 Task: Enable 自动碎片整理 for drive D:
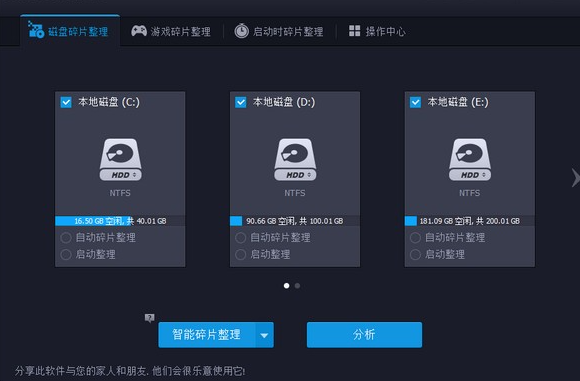(x=240, y=237)
